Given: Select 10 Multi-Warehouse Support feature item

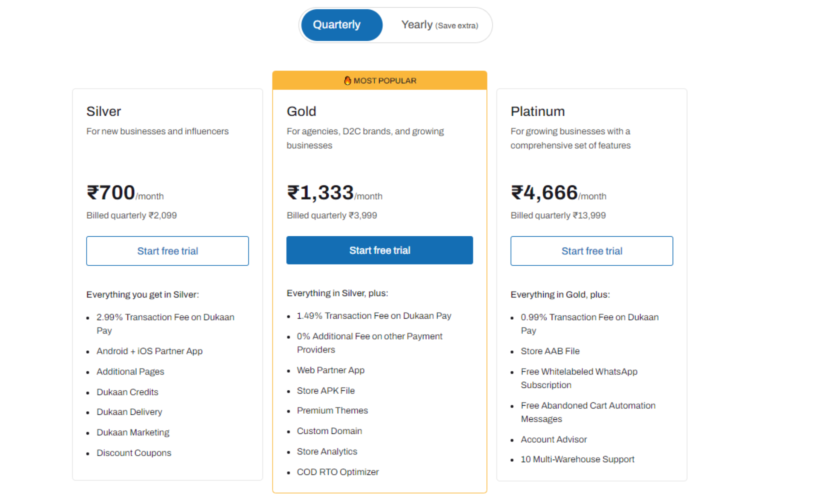Looking at the screenshot, I should [577, 459].
